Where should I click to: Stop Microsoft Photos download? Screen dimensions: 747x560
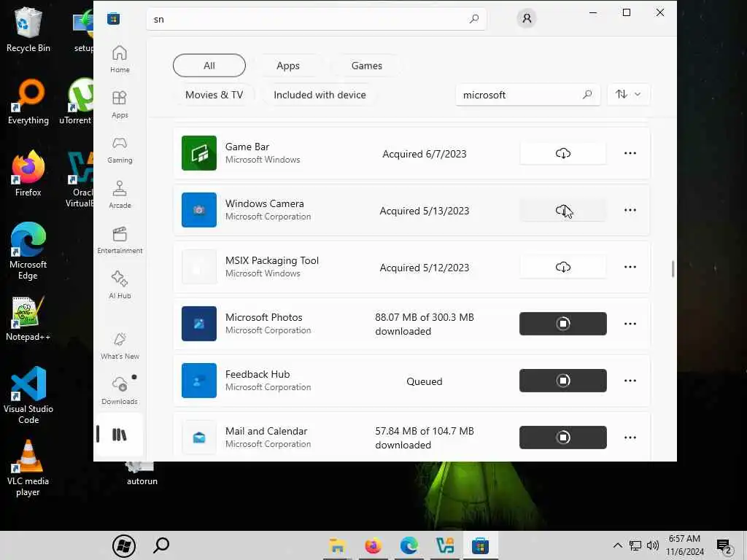(562, 324)
